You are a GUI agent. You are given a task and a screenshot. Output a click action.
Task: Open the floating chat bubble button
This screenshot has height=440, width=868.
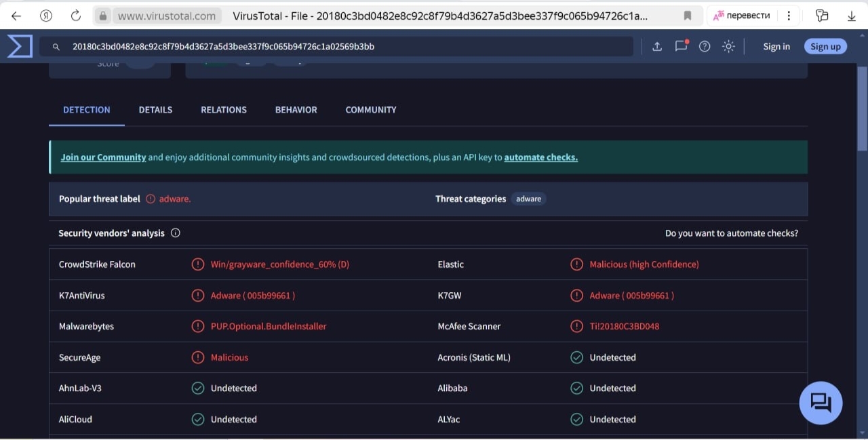[x=821, y=403]
